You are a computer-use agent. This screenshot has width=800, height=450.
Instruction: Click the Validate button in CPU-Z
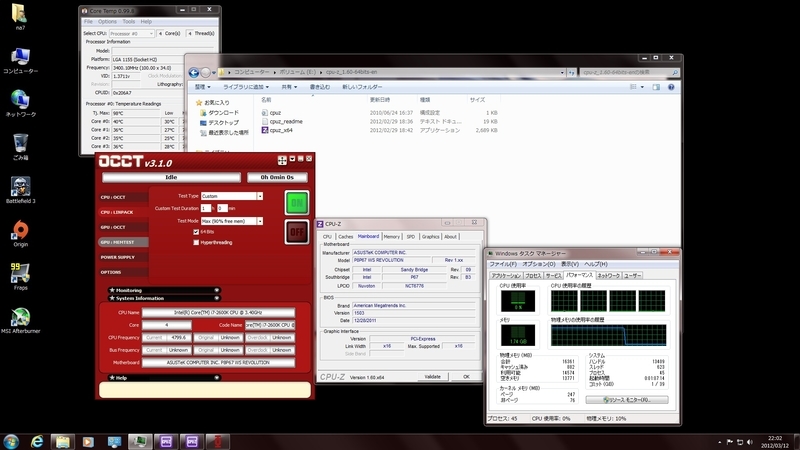tap(433, 377)
